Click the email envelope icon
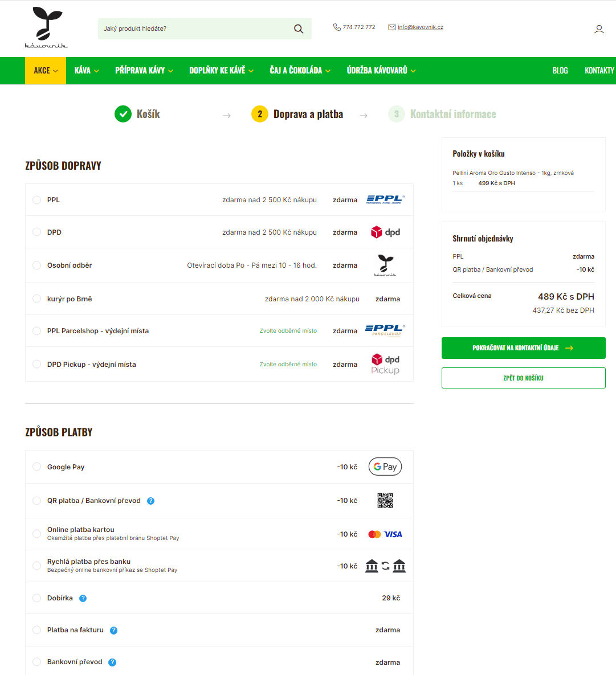The width and height of the screenshot is (616, 675). click(x=392, y=27)
